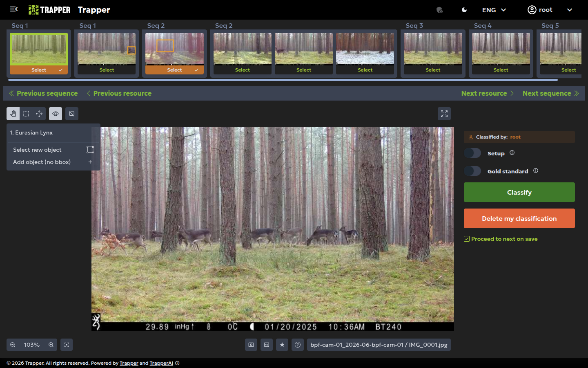Click the crossed-out box hide annotations icon

[x=72, y=114]
